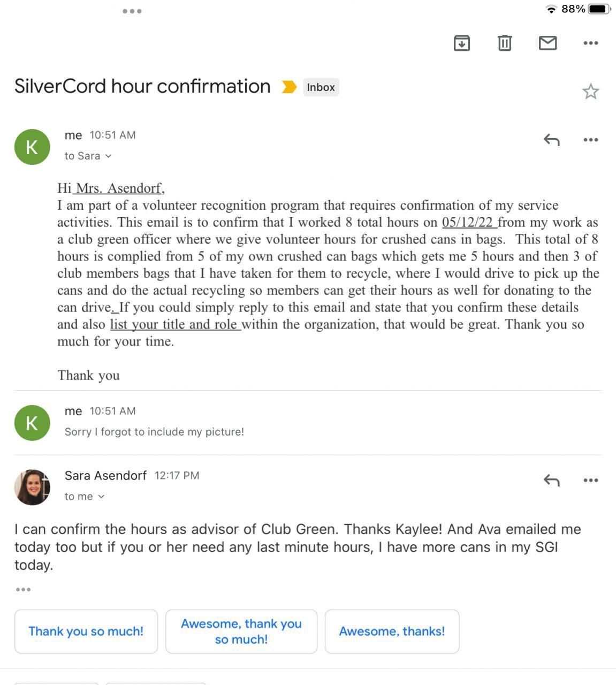Viewport: 616px width, 685px height.
Task: Delete the email with trash icon
Action: point(504,43)
